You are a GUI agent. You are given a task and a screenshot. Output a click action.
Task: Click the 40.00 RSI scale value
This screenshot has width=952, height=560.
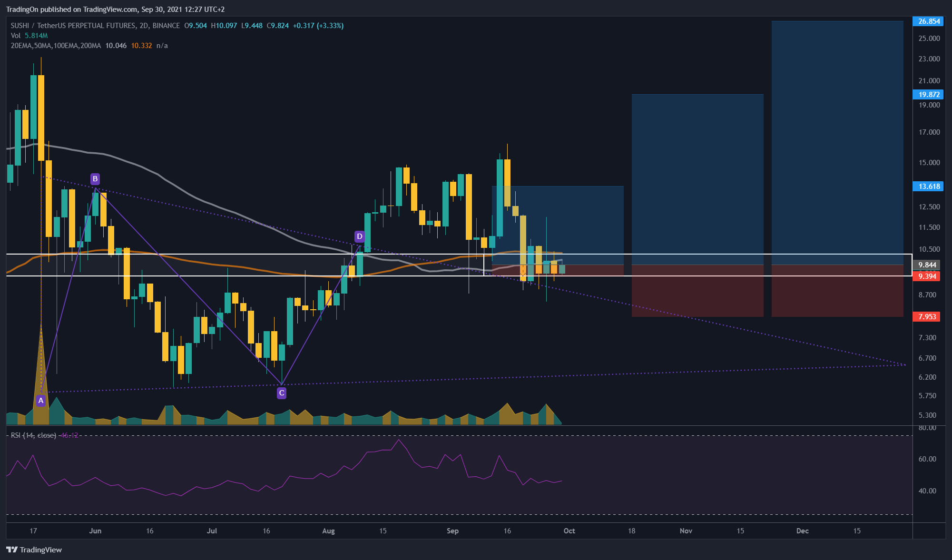[927, 491]
